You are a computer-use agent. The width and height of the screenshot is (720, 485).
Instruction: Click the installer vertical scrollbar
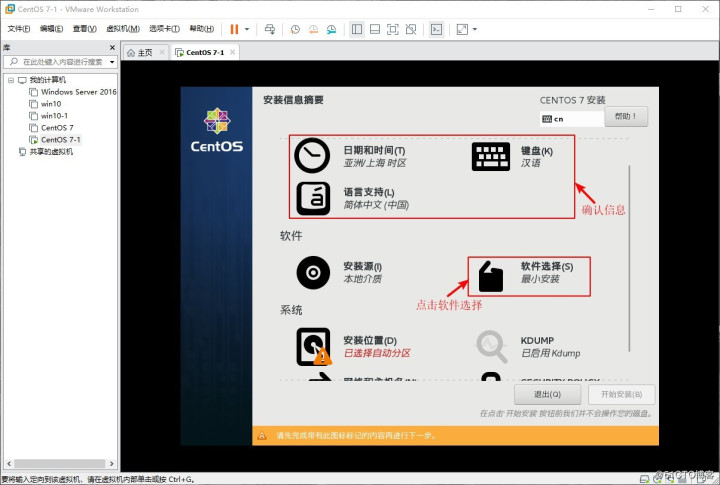630,259
